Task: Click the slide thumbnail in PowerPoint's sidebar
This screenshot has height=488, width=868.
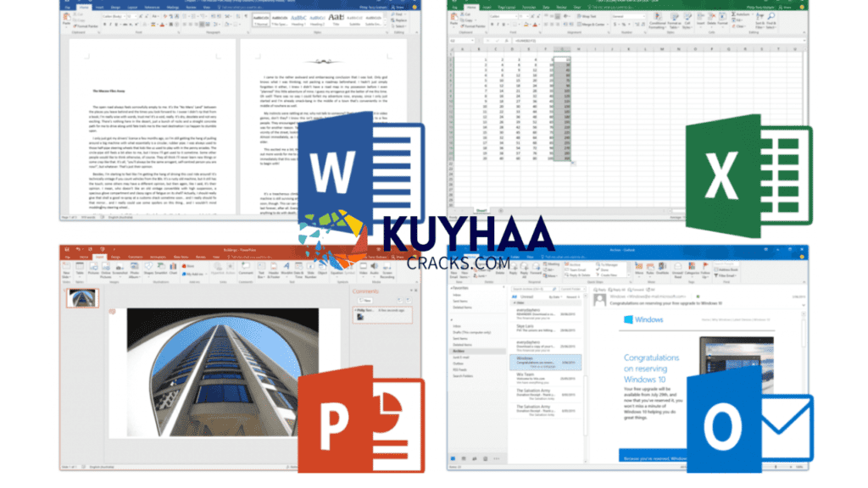Action: point(81,297)
